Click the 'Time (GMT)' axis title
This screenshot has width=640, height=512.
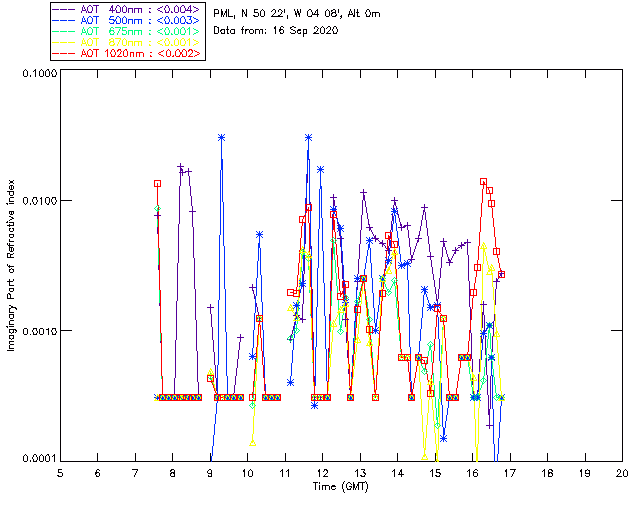click(340, 486)
